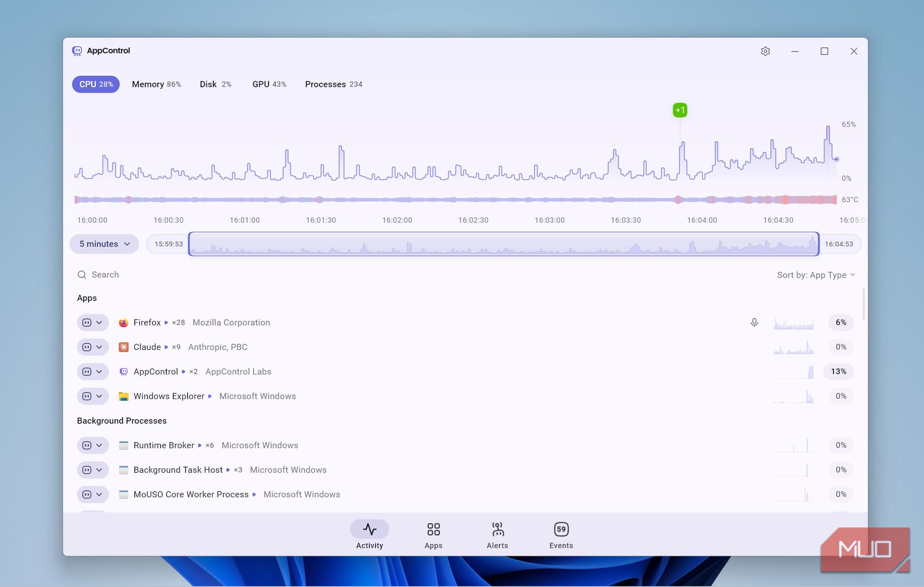Viewport: 924px width, 587px height.
Task: Expand Firefox's ×28 process list arrow
Action: click(166, 323)
